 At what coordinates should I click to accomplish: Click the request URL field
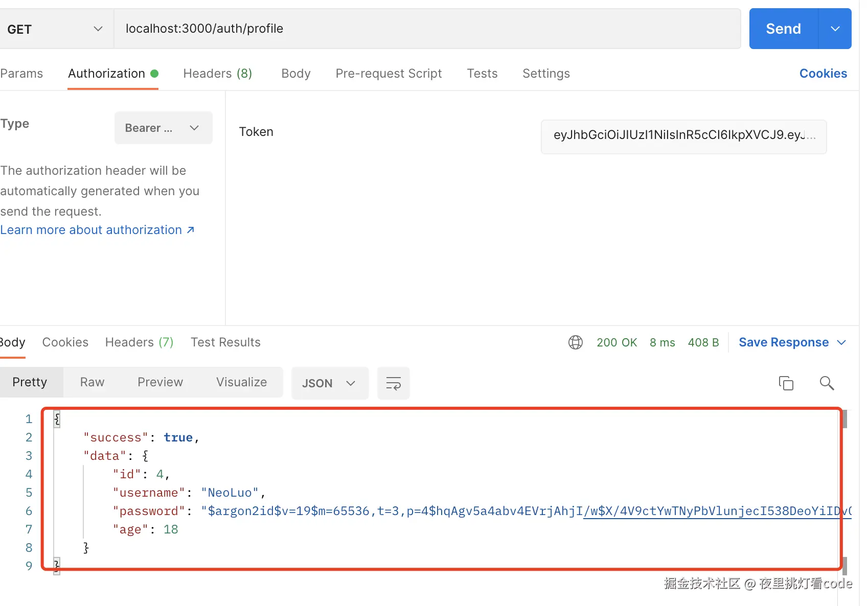coord(427,29)
